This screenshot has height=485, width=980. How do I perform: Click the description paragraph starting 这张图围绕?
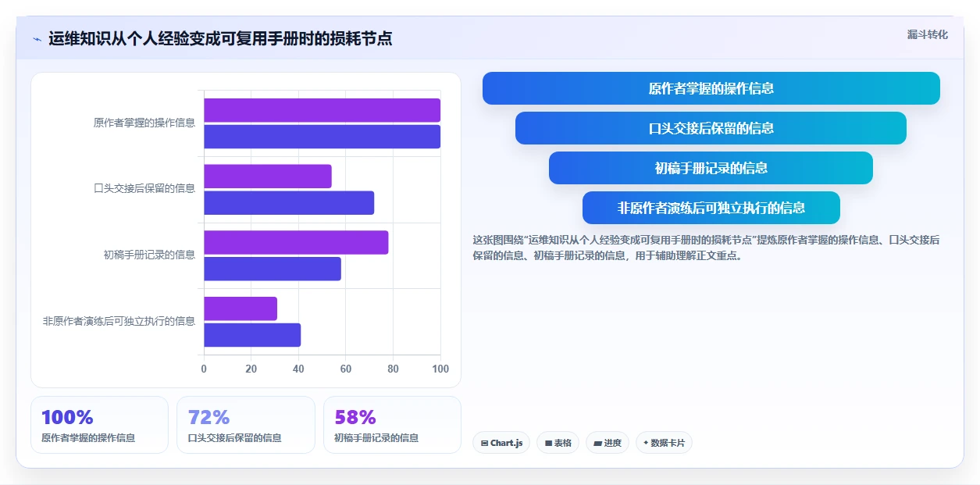point(706,248)
